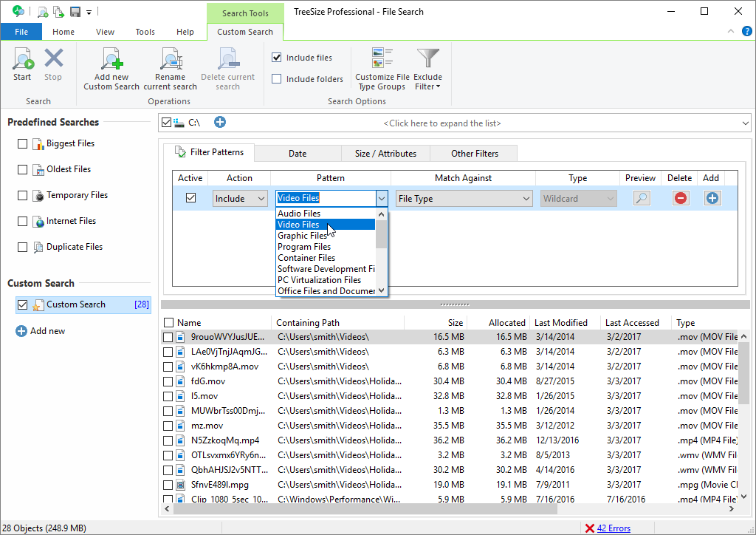Viewport: 756px width, 535px height.
Task: Click the first quick-access scan icon
Action: [x=42, y=12]
